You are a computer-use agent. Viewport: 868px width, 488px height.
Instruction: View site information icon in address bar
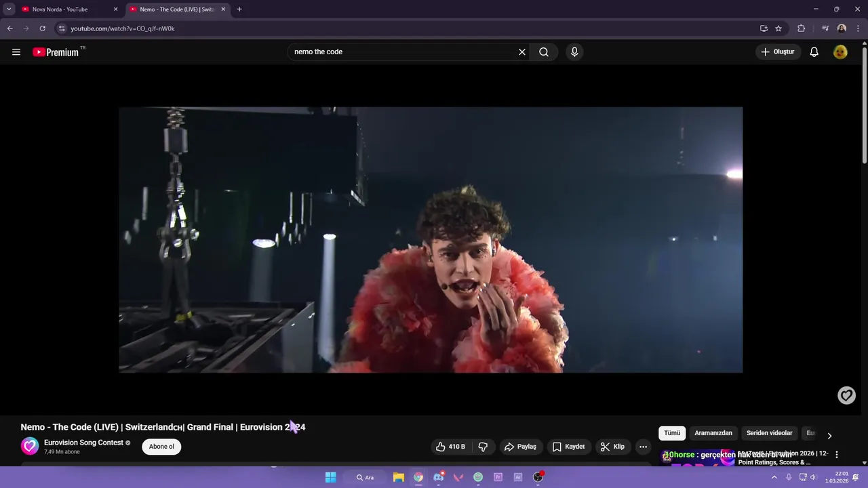(x=62, y=28)
